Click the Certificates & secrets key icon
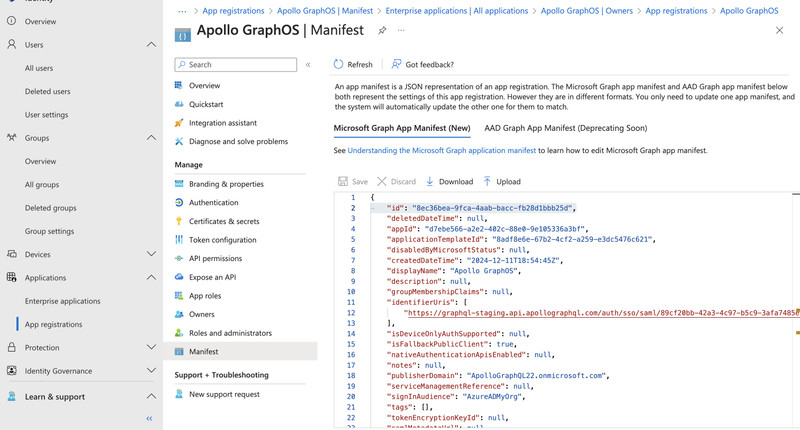 pos(179,221)
